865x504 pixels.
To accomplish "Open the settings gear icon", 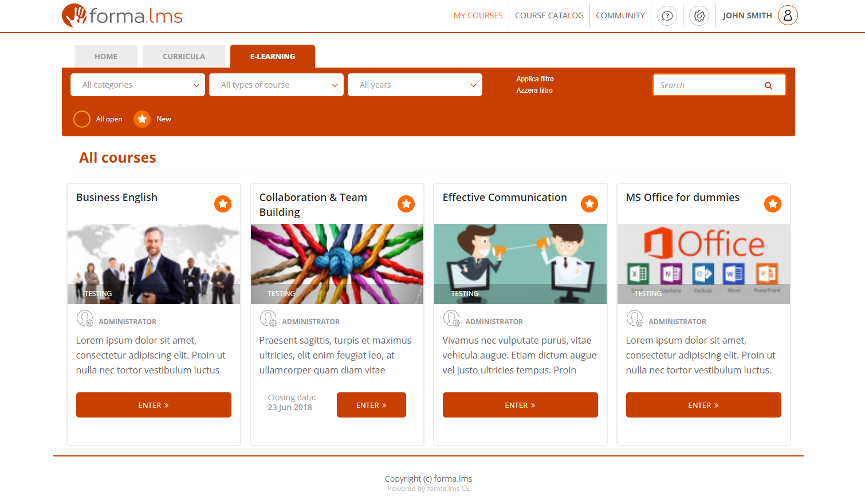I will click(699, 16).
